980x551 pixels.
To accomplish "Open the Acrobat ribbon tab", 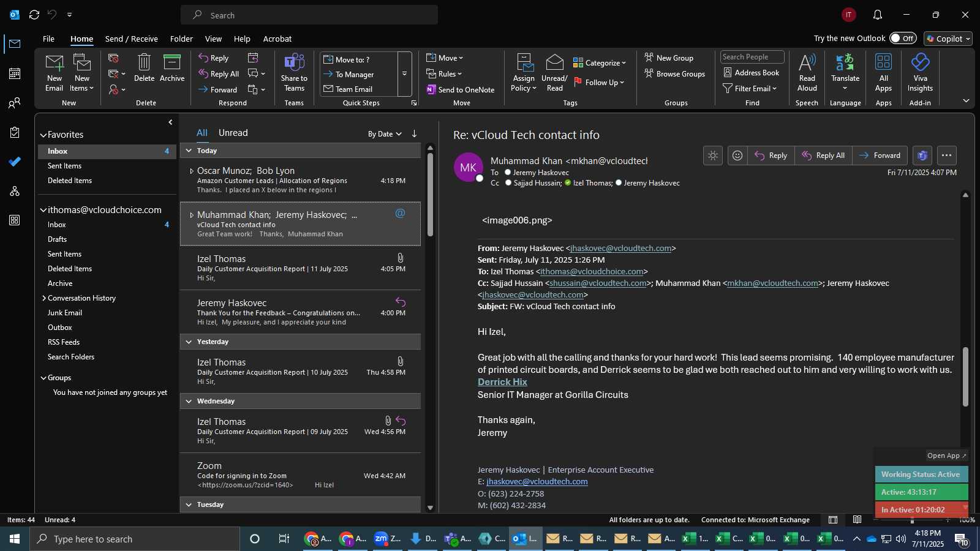I will pyautogui.click(x=277, y=39).
